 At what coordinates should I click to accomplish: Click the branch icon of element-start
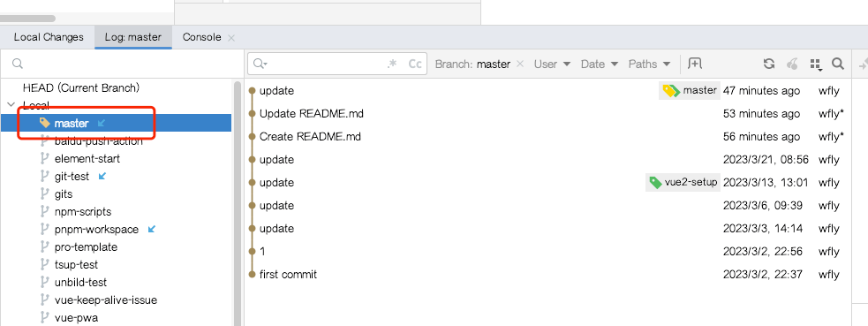45,158
